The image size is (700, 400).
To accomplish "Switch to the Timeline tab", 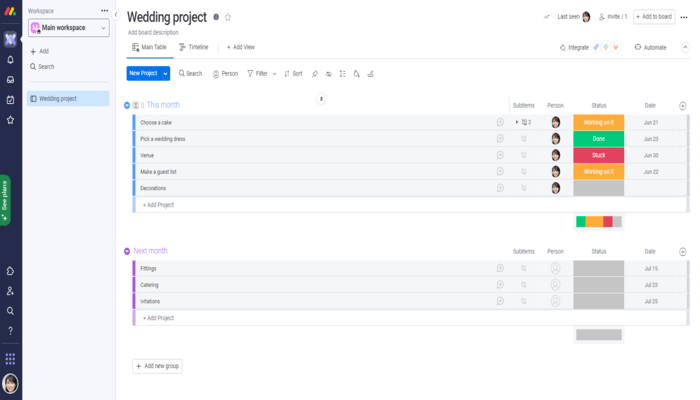I will coord(194,47).
